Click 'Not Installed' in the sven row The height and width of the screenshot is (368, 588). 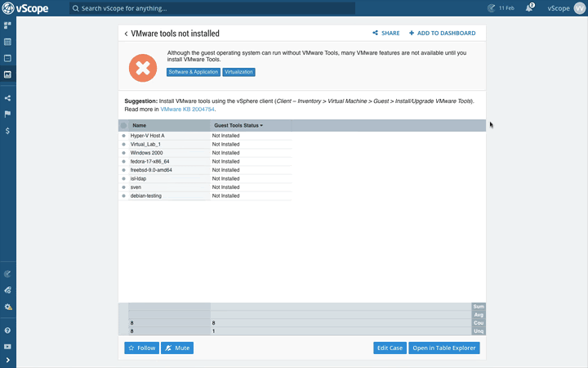[x=225, y=187]
